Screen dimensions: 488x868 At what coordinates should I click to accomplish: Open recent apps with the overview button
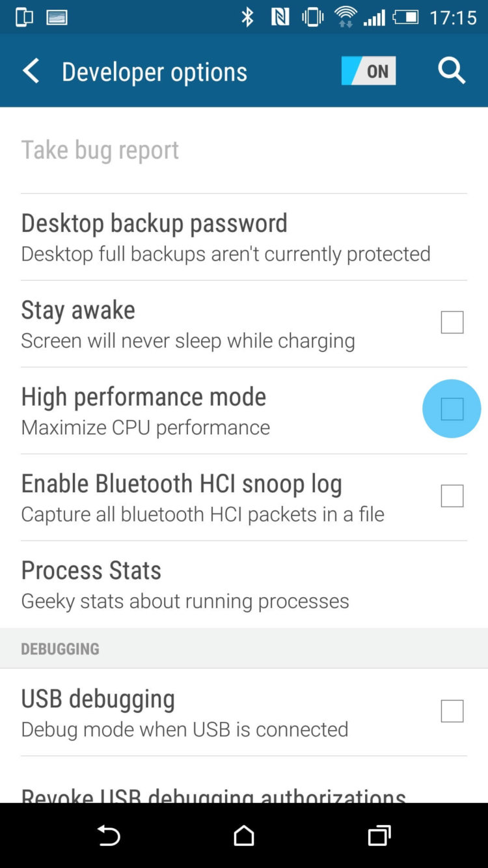378,835
